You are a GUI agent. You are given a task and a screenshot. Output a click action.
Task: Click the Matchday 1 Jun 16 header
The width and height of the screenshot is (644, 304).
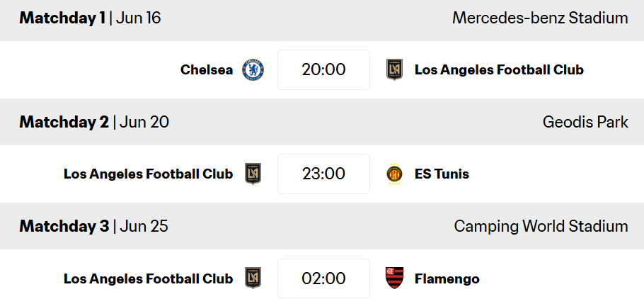coord(90,18)
